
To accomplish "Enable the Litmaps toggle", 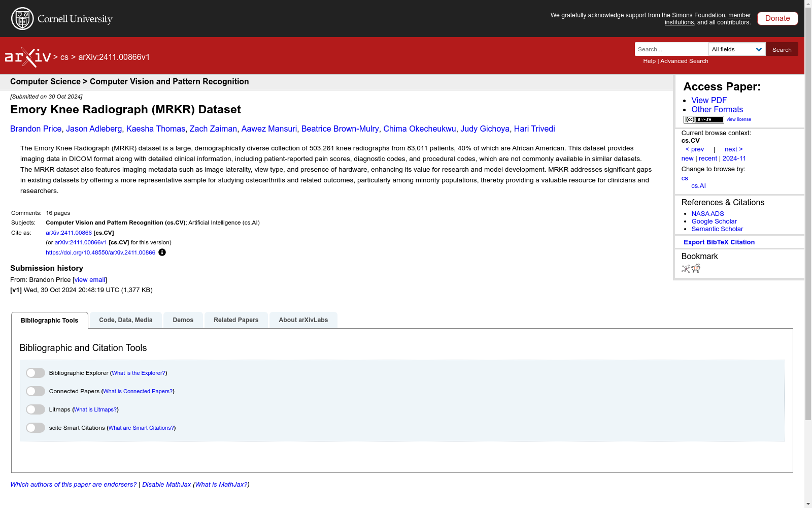I will 35,409.
